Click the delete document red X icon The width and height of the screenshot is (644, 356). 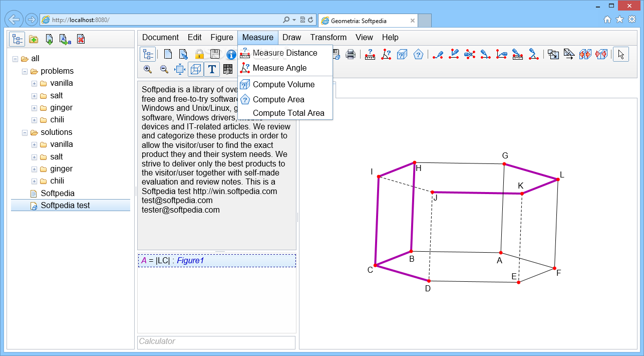click(81, 39)
